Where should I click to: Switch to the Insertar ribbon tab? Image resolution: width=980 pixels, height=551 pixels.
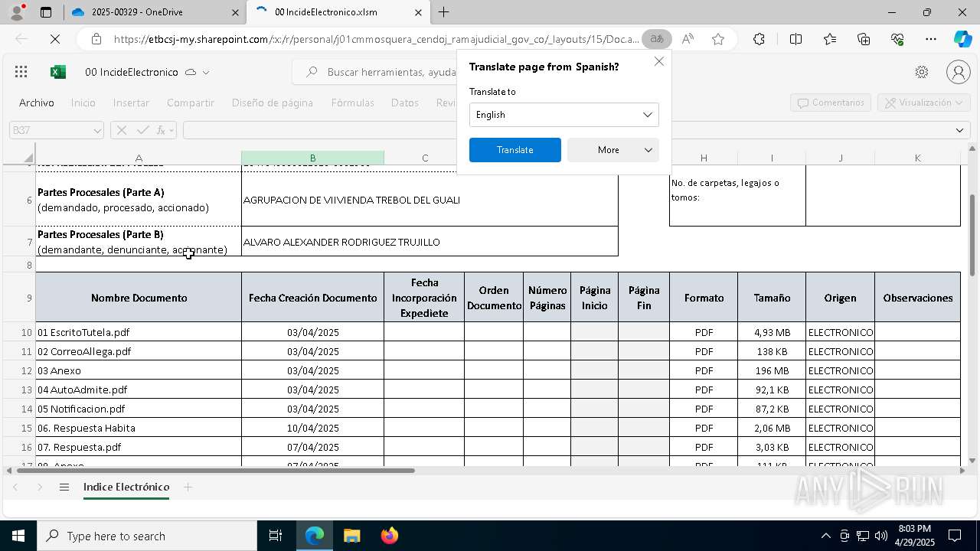pos(131,103)
